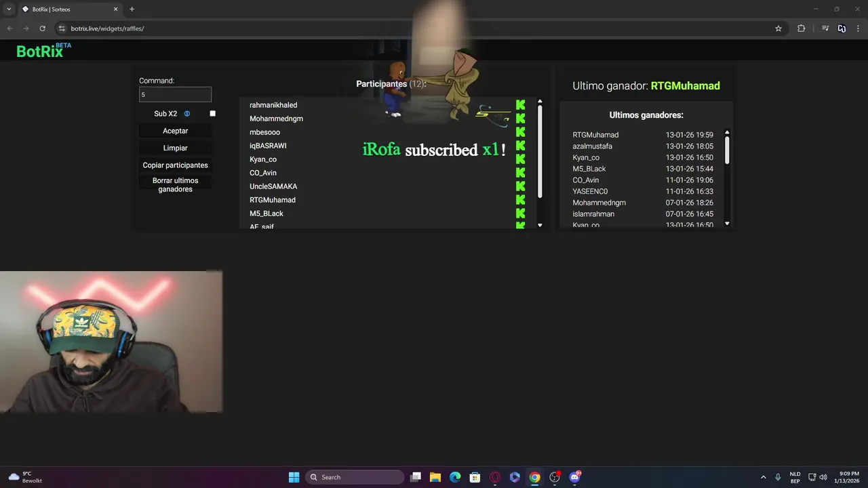Viewport: 868px width, 488px height.
Task: View site information next to the URL
Action: click(x=62, y=28)
